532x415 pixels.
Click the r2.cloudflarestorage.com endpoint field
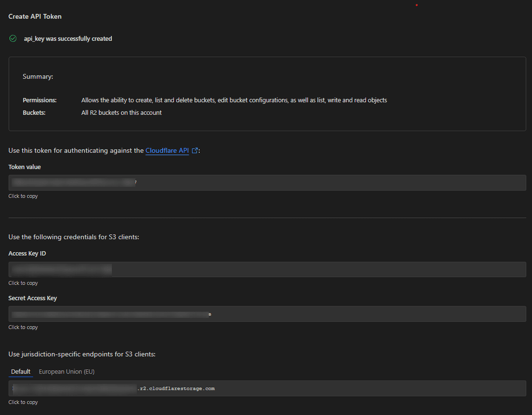[x=266, y=388]
